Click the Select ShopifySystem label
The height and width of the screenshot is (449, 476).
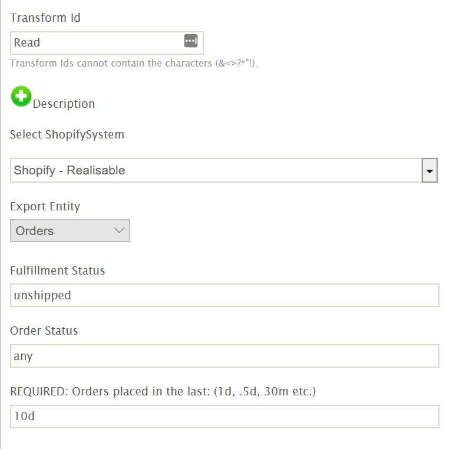[67, 134]
